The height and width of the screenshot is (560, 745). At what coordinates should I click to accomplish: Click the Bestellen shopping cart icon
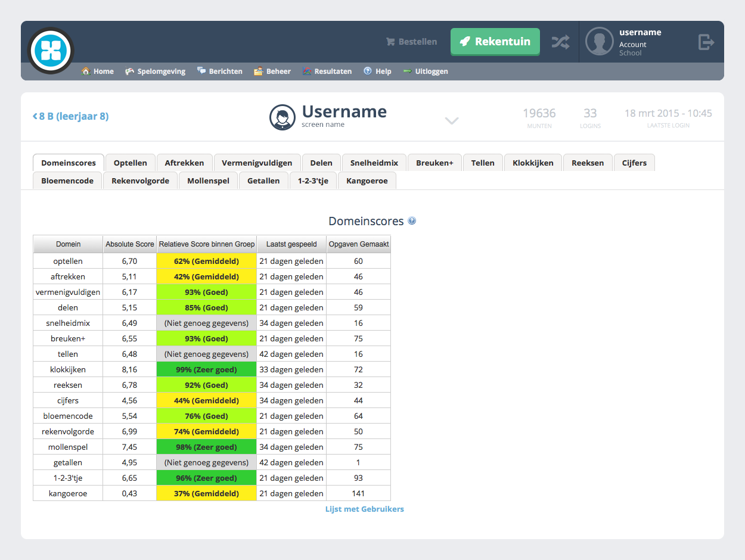[x=390, y=42]
